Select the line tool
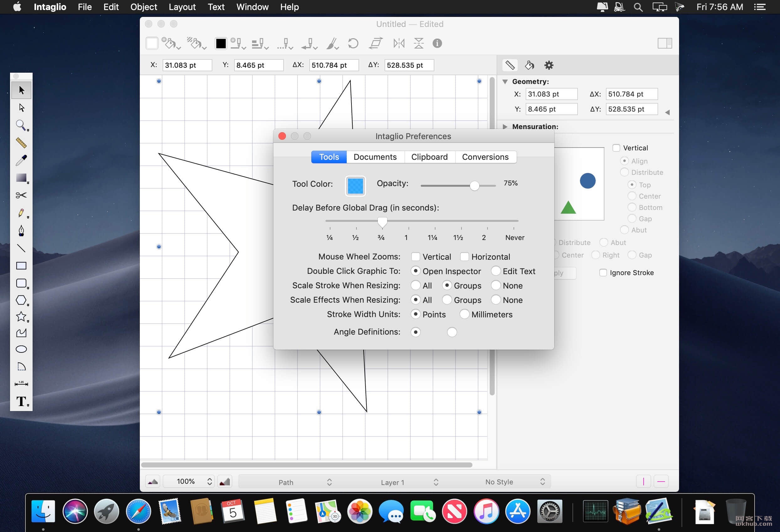The width and height of the screenshot is (780, 532). click(x=22, y=248)
